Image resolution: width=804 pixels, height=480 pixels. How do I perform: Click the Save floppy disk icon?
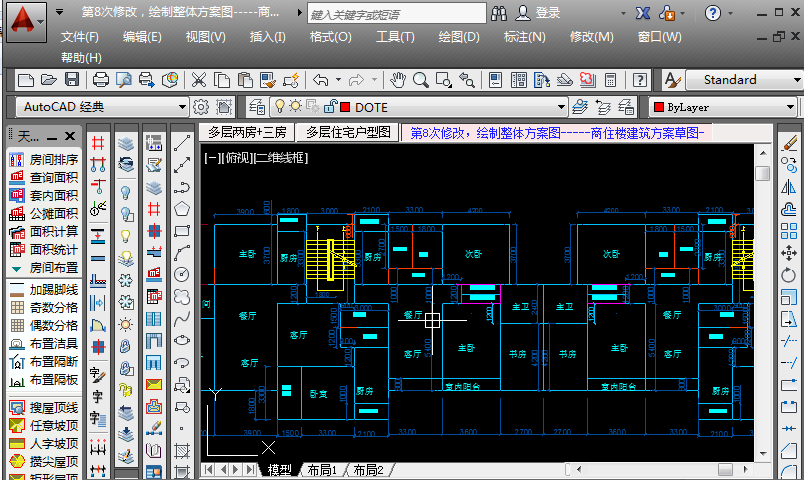(x=72, y=80)
